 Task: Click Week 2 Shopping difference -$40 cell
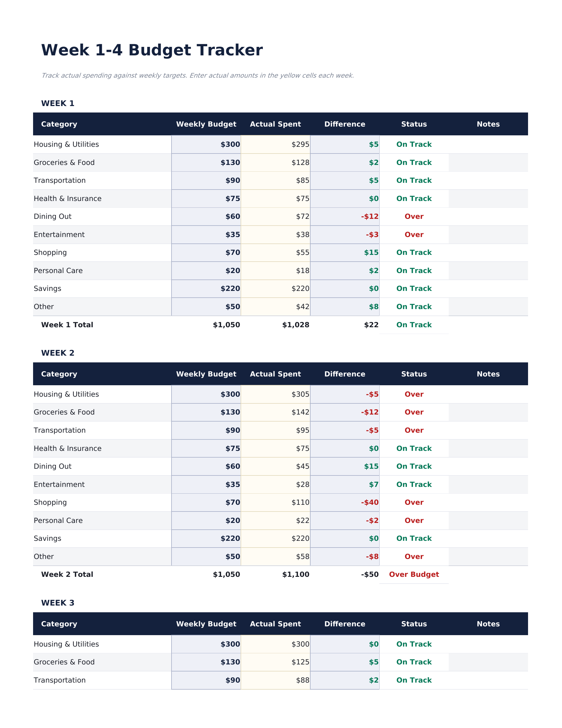click(x=345, y=502)
